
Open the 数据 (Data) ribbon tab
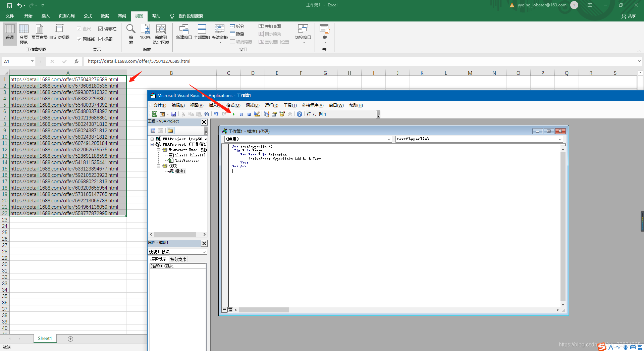pyautogui.click(x=105, y=16)
